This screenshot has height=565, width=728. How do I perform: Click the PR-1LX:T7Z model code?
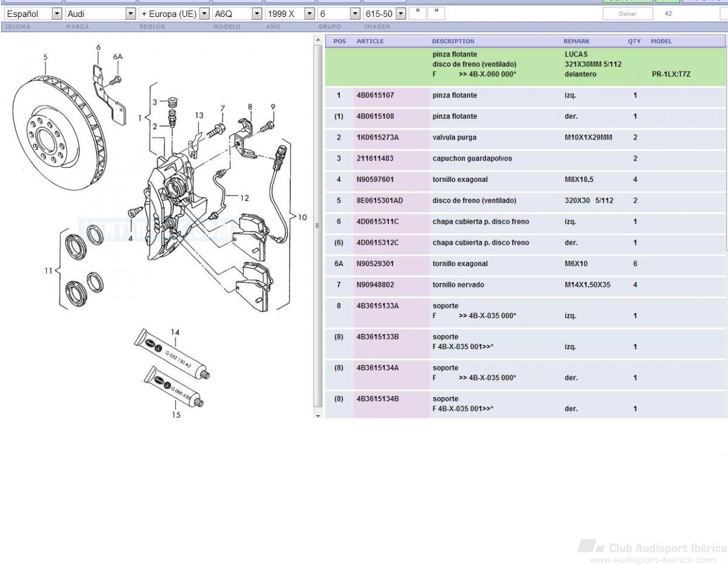(671, 74)
